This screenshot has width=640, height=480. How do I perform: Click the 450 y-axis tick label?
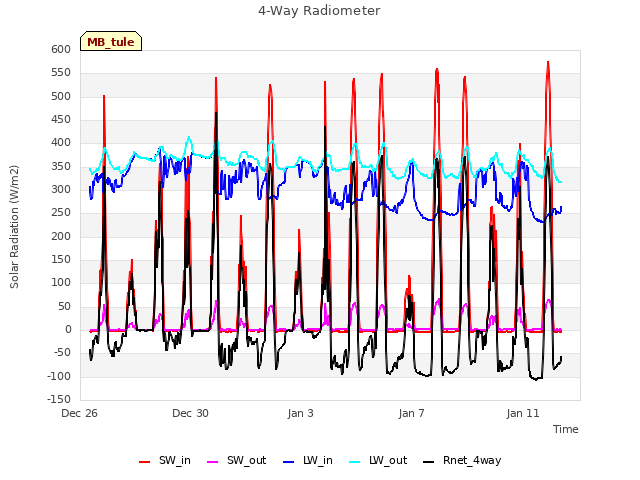click(x=61, y=120)
